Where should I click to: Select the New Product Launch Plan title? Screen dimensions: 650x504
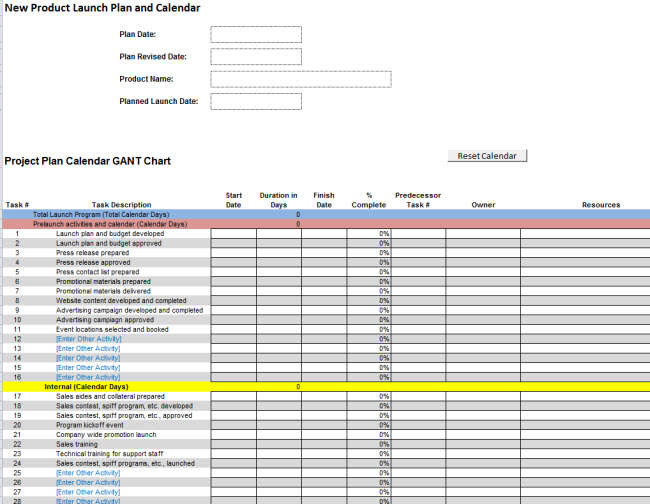(x=102, y=8)
